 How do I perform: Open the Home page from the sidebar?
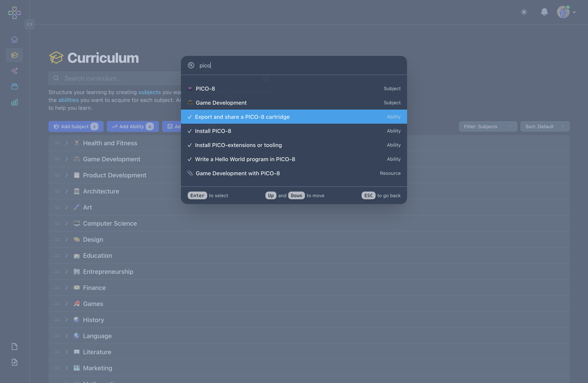[14, 39]
